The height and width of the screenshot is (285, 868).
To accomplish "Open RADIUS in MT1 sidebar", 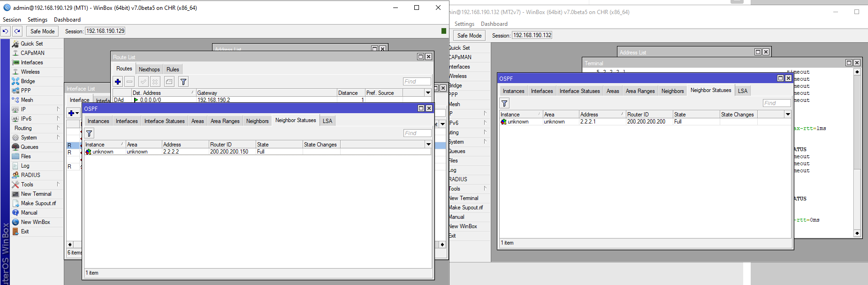I will coord(30,175).
